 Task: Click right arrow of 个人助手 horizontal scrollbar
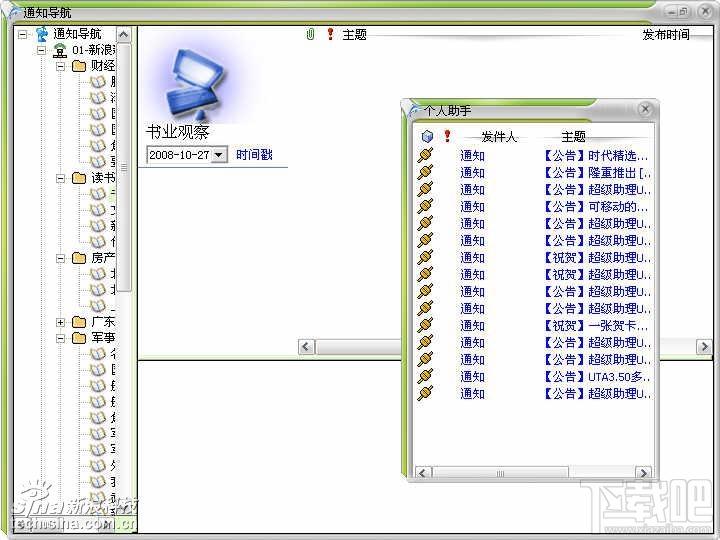click(643, 472)
